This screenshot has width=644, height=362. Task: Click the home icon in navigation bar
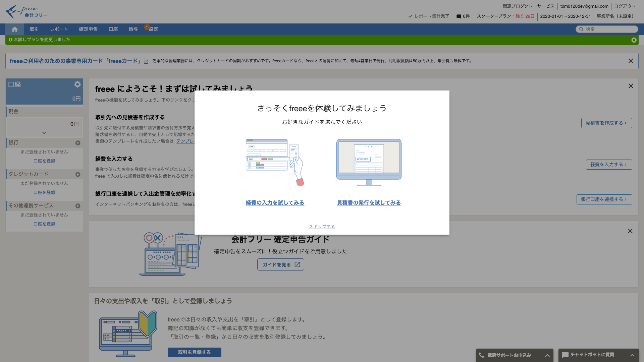point(14,29)
